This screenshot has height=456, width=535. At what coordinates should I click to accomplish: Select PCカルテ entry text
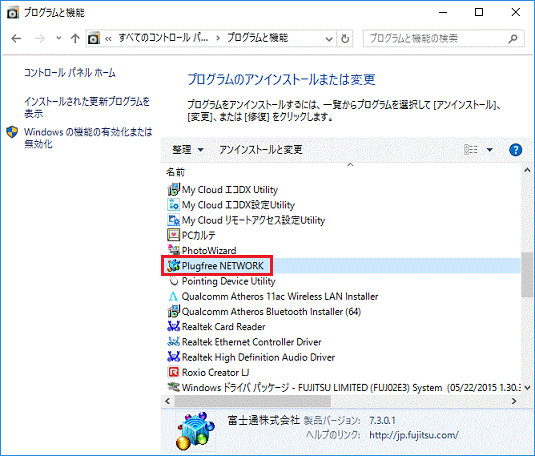tap(199, 235)
